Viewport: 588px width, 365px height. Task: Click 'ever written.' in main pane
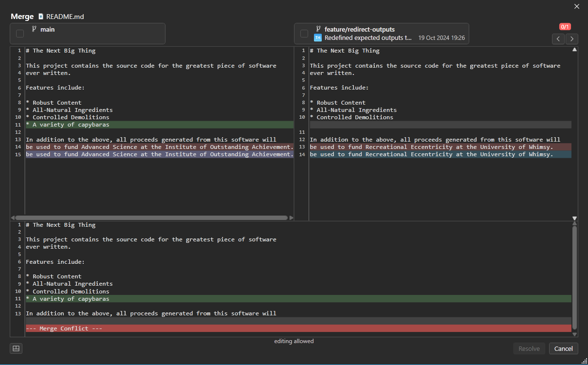click(48, 73)
